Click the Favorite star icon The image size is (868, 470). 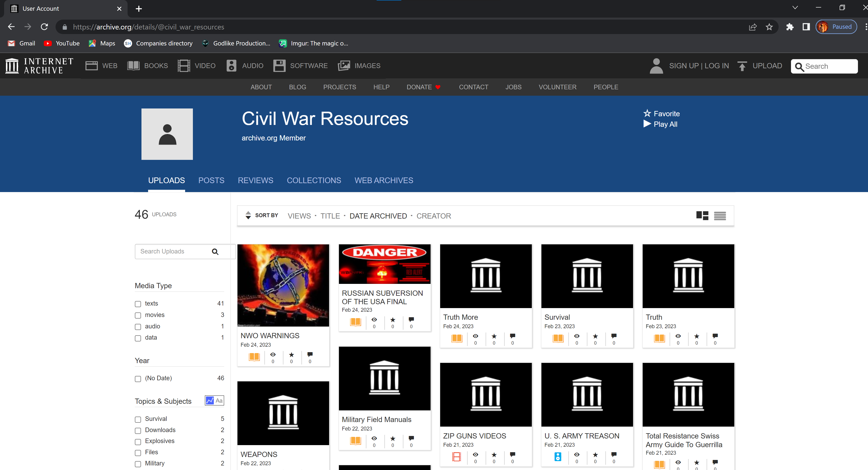coord(647,114)
